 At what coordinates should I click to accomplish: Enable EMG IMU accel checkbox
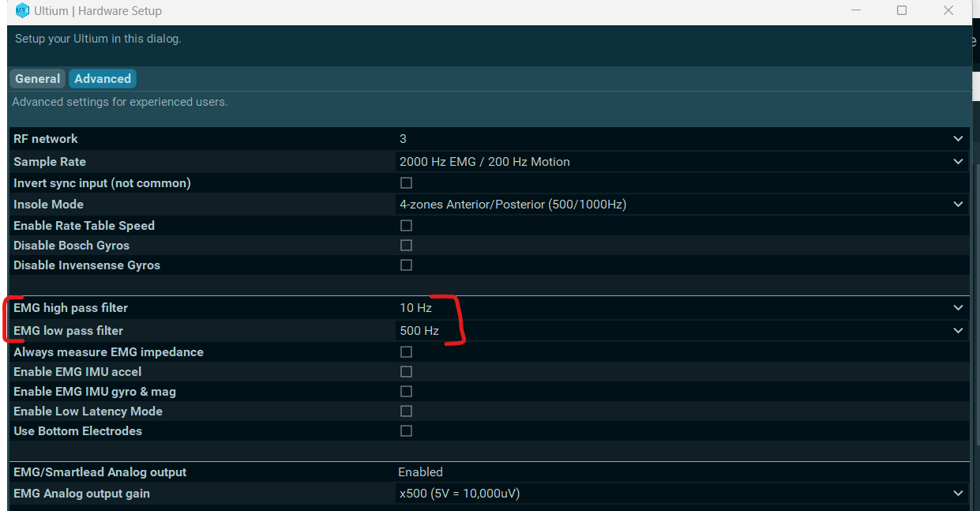(406, 372)
